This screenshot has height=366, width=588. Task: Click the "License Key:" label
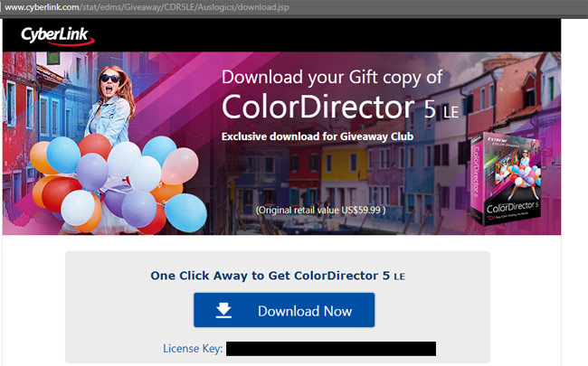[193, 349]
